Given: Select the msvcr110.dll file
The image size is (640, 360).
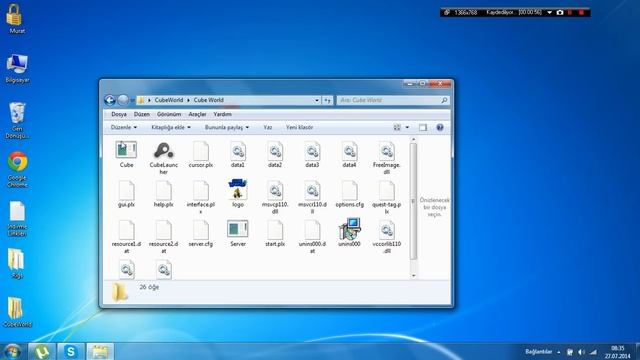Looking at the screenshot, I should coord(312,197).
